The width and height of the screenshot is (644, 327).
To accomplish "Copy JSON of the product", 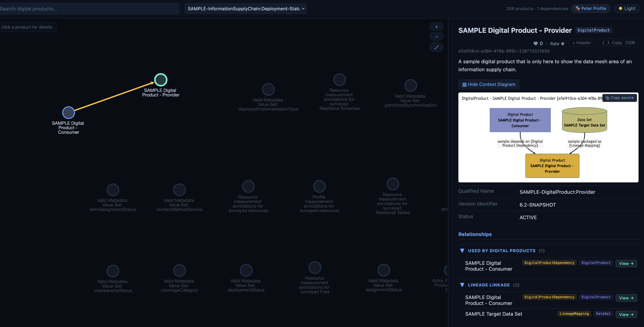I will click(x=618, y=43).
